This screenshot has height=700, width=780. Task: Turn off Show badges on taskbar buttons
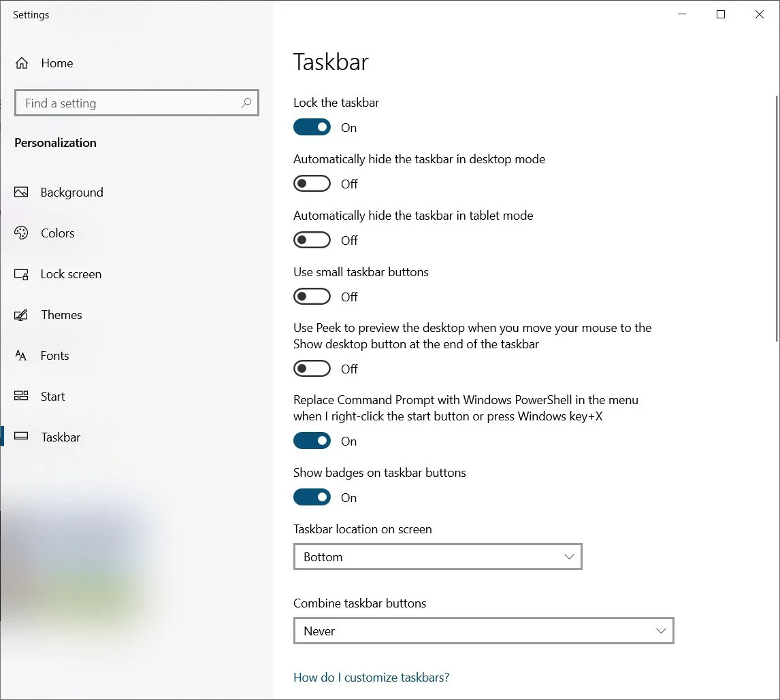click(312, 497)
